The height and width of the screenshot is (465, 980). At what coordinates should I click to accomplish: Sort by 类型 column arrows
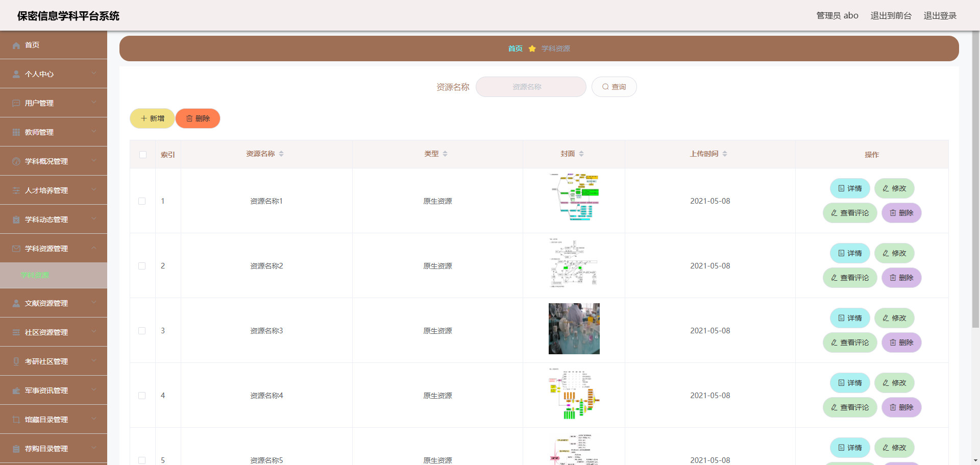(445, 154)
